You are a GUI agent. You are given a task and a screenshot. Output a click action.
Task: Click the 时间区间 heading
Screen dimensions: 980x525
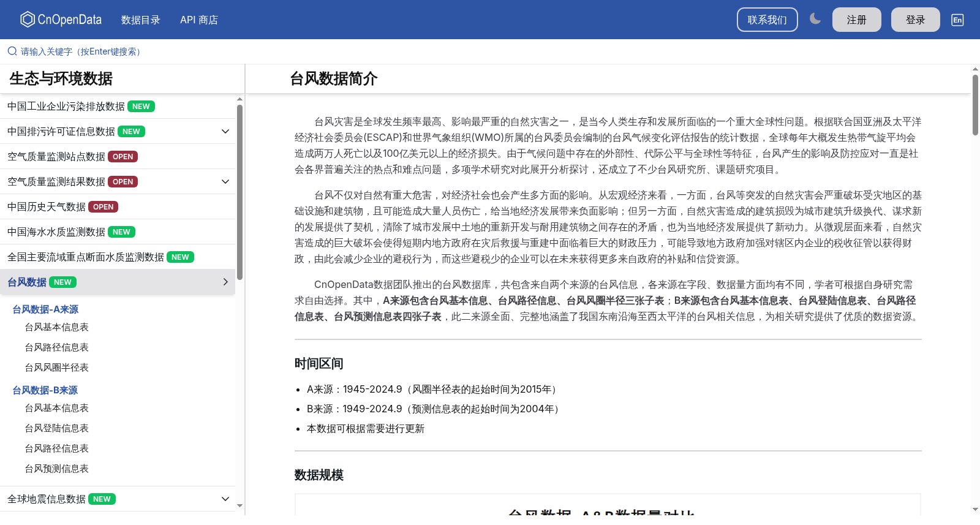[319, 364]
